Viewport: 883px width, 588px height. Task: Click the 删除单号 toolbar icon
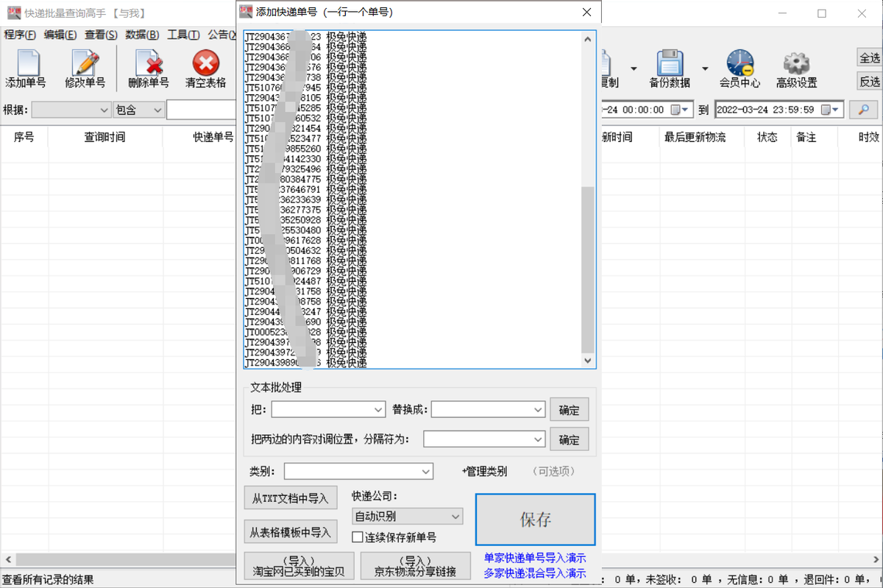[149, 63]
